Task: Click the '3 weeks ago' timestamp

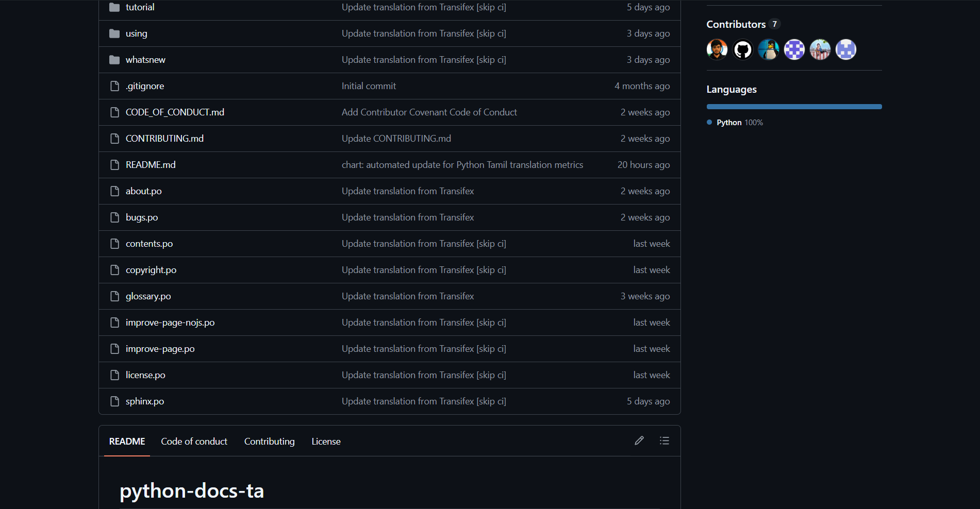Action: click(x=645, y=296)
